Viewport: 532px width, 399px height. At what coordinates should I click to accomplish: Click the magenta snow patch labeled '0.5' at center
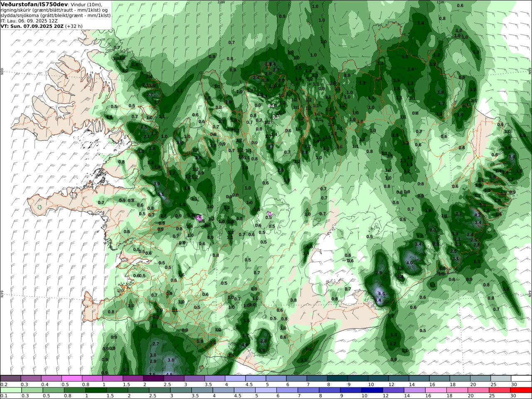[269, 214]
